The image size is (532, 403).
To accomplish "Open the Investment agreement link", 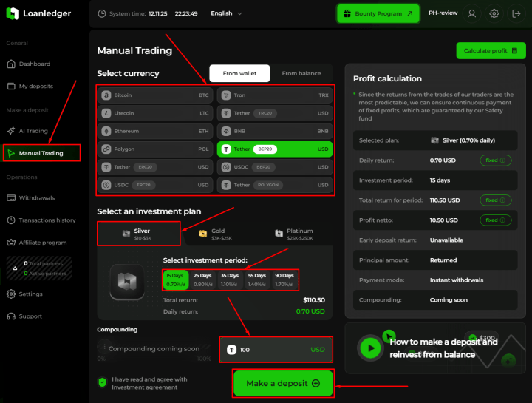I will click(x=144, y=387).
